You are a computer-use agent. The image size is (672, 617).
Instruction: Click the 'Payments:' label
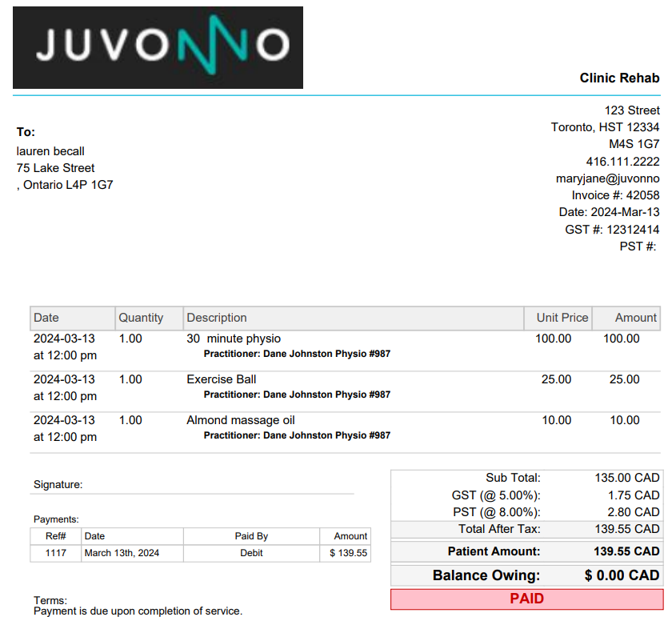(x=56, y=519)
